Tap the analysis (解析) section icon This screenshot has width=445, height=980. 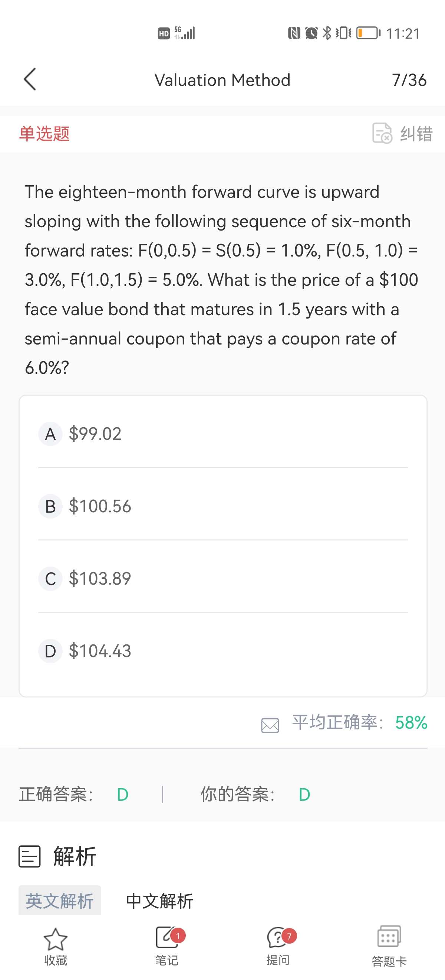pyautogui.click(x=30, y=856)
